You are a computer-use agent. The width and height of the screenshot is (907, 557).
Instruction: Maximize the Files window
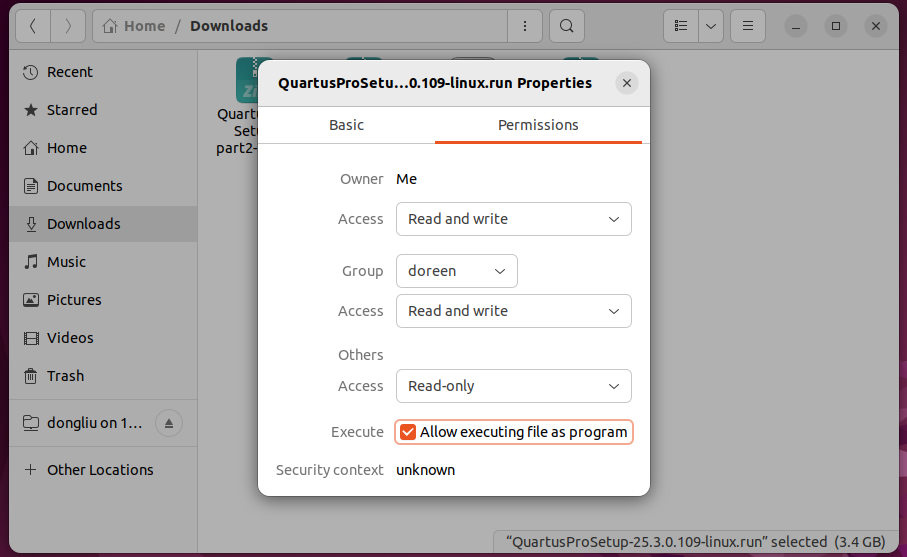pos(836,26)
